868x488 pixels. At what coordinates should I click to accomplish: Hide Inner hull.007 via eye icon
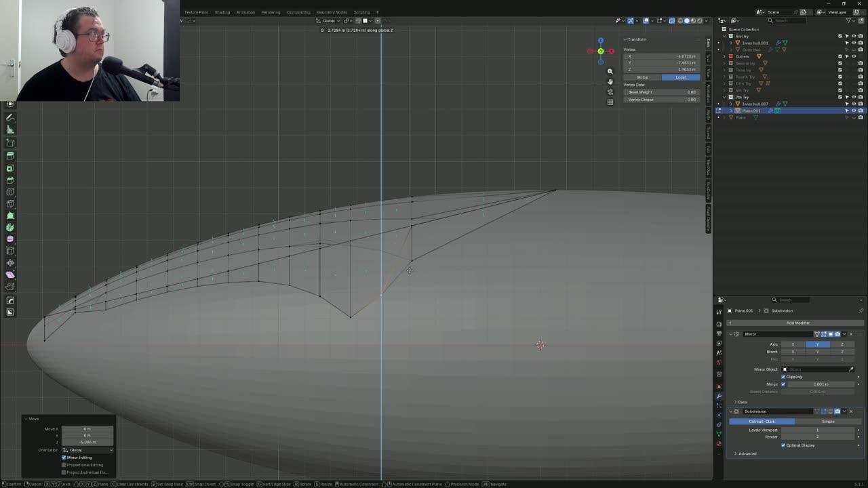(854, 104)
